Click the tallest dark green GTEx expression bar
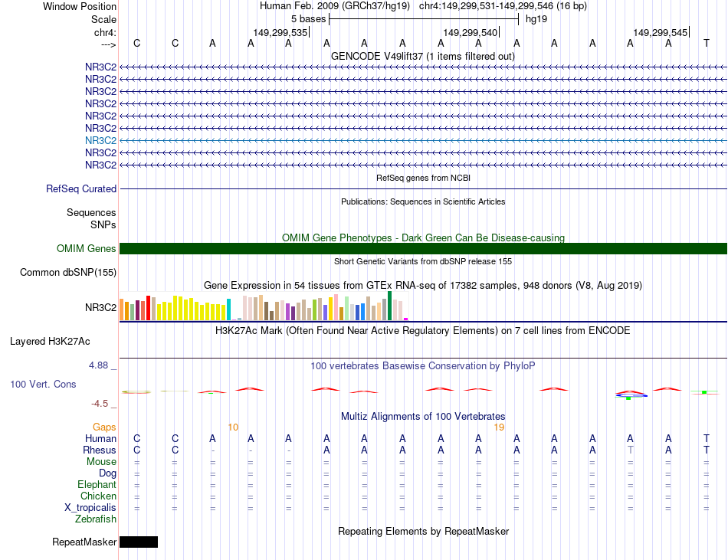This screenshot has height=560, width=728. tap(389, 306)
